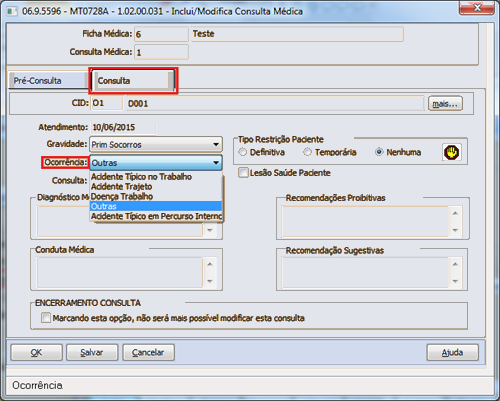Switch to the Consulta tab

133,80
